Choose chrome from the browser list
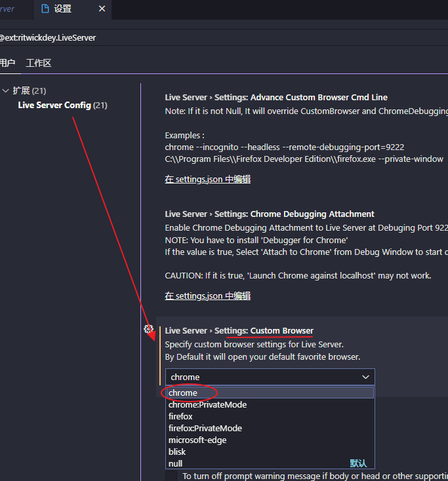The height and width of the screenshot is (481, 448). coord(183,393)
